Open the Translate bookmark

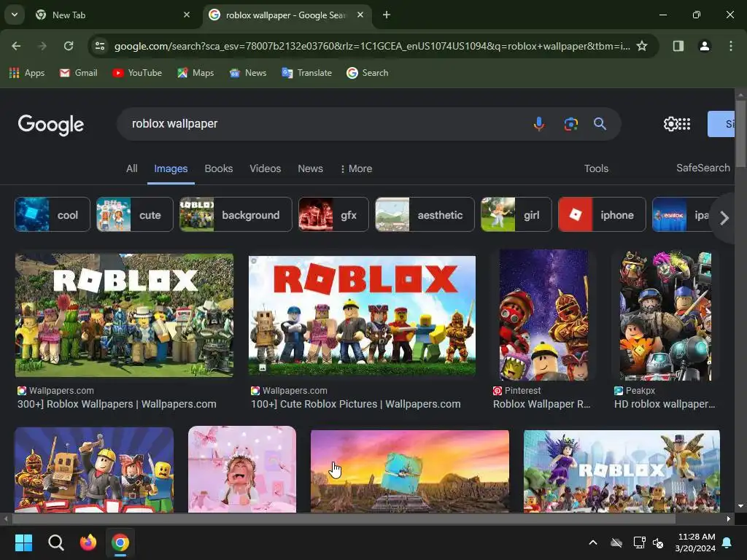(x=307, y=73)
